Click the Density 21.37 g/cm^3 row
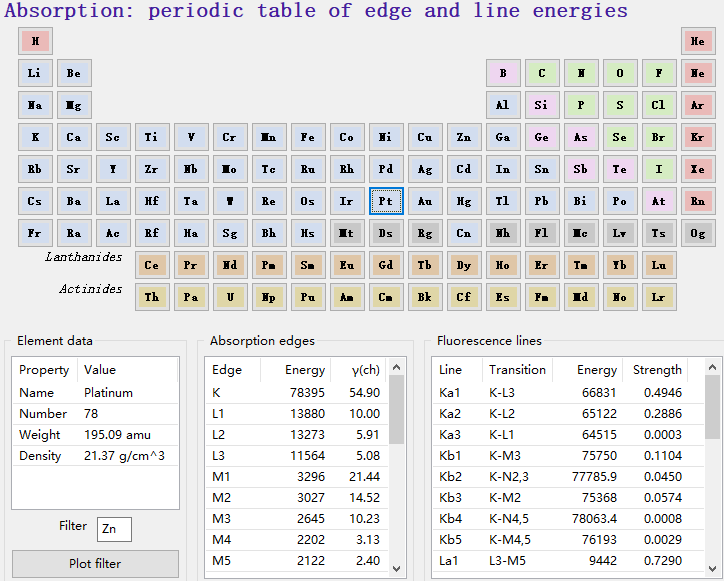This screenshot has width=724, height=581. pos(95,455)
